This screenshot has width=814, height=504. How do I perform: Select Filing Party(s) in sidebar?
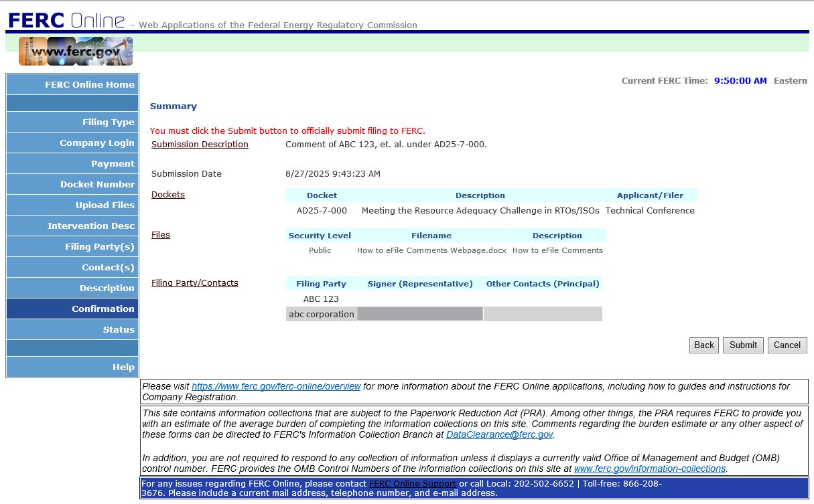72,246
